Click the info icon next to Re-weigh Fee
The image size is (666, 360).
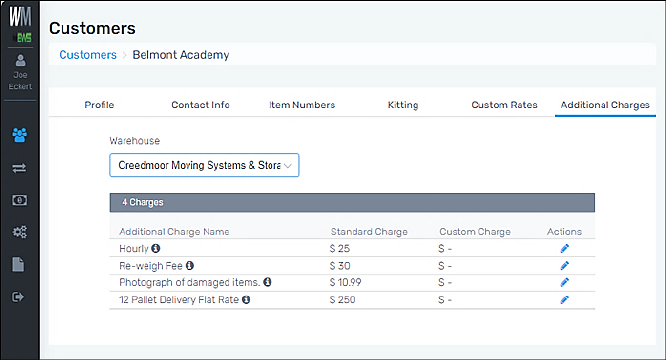pyautogui.click(x=190, y=266)
